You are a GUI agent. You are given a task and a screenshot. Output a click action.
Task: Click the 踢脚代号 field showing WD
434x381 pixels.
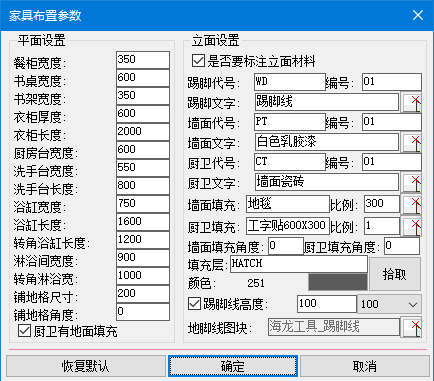click(x=290, y=82)
